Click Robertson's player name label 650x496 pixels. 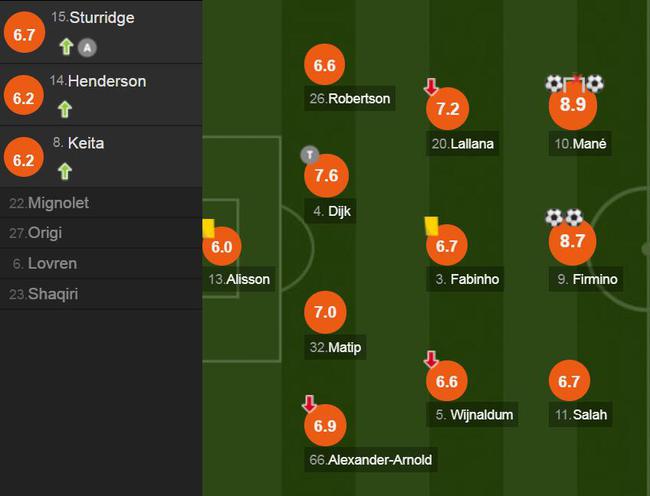(x=349, y=99)
